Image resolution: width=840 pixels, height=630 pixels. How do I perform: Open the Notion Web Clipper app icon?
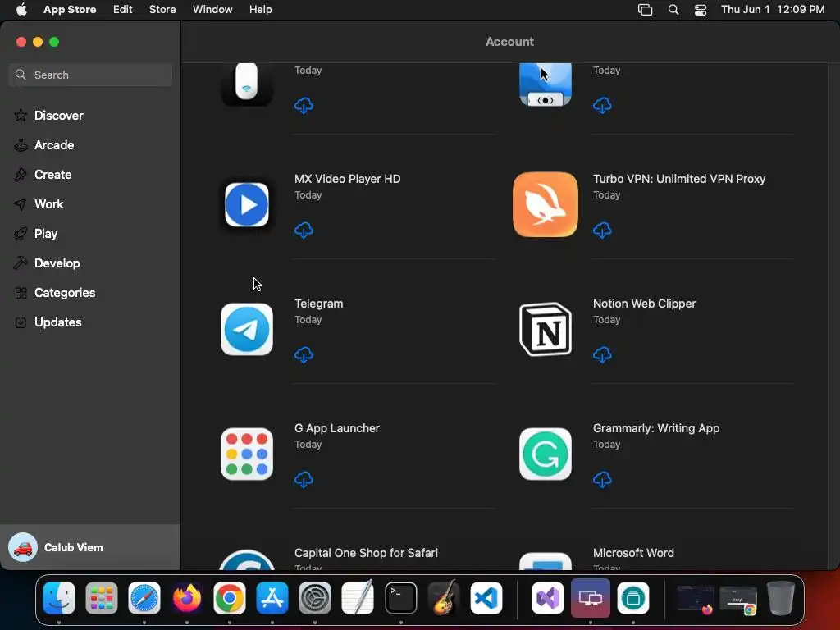click(x=546, y=330)
